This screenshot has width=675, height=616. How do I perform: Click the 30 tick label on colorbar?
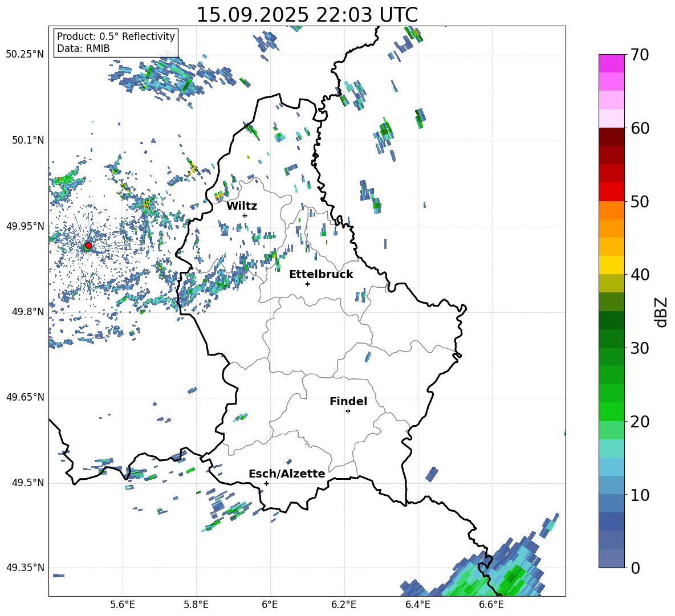pos(640,348)
